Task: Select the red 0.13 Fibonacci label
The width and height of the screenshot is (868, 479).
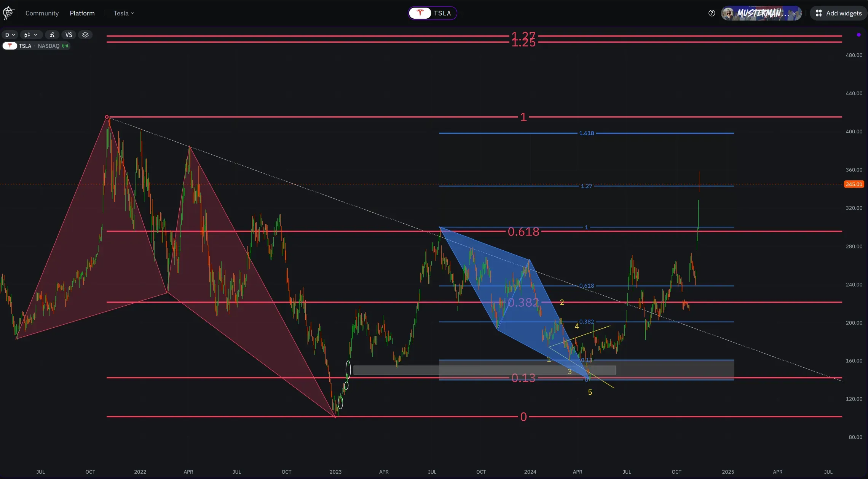Action: (x=523, y=378)
